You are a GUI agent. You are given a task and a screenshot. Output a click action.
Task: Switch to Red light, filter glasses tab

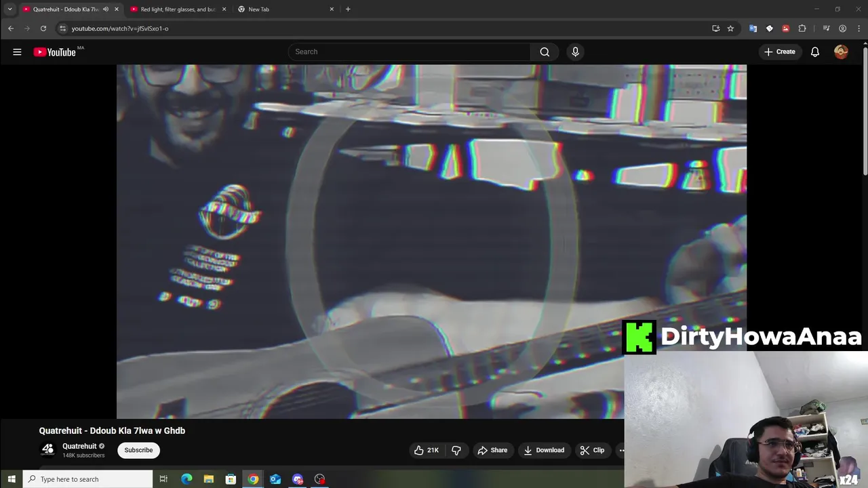178,9
